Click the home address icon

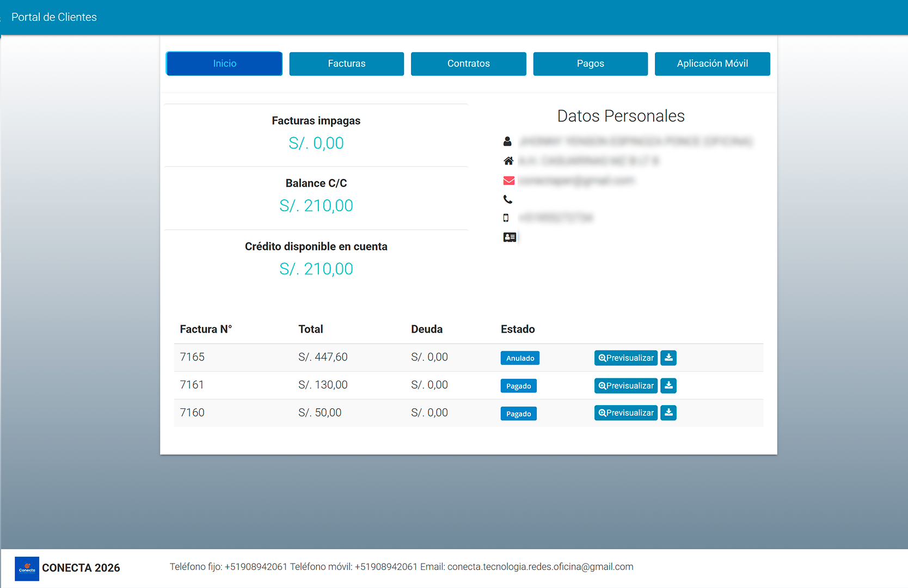coord(508,161)
